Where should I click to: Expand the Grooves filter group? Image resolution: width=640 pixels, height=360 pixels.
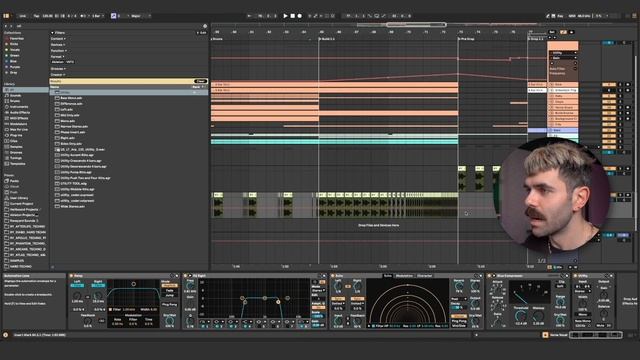click(58, 69)
